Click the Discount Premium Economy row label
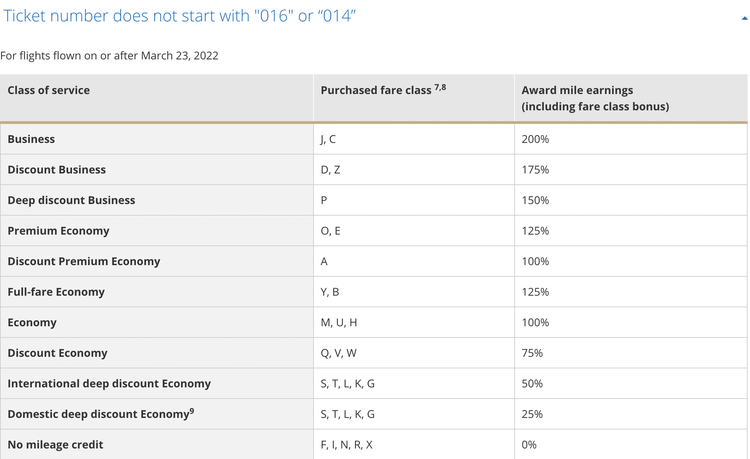Image resolution: width=750 pixels, height=459 pixels. point(83,261)
